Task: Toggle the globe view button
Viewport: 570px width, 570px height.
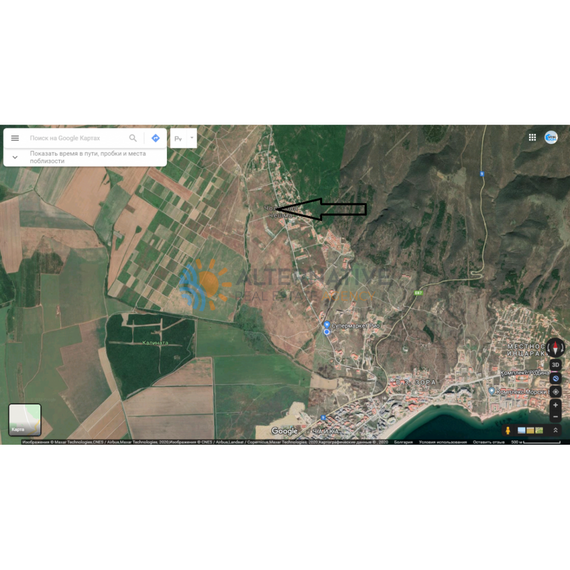Action: coord(555,378)
